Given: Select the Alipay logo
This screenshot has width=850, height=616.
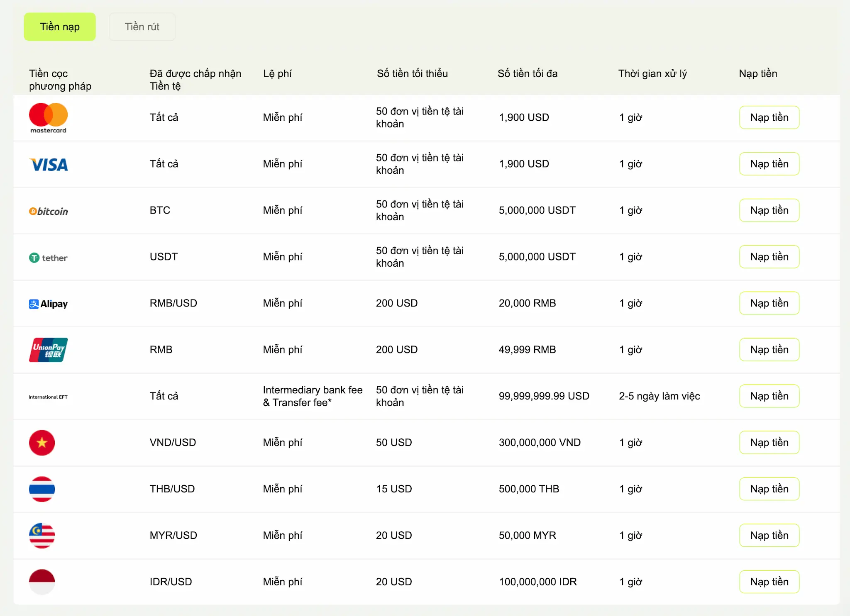Looking at the screenshot, I should 49,304.
